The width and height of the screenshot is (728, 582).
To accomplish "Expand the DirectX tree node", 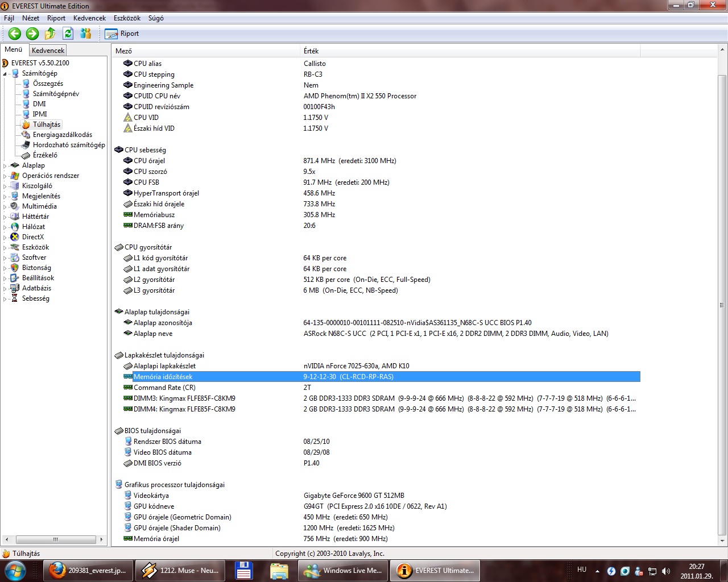I will (5, 238).
